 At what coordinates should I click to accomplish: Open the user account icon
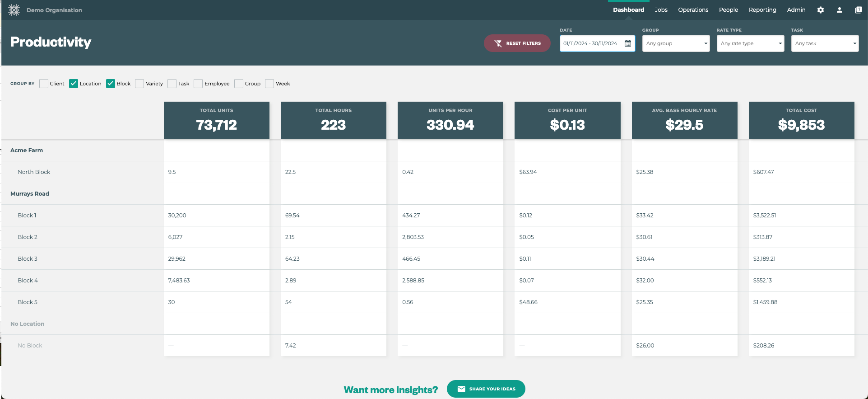click(840, 10)
